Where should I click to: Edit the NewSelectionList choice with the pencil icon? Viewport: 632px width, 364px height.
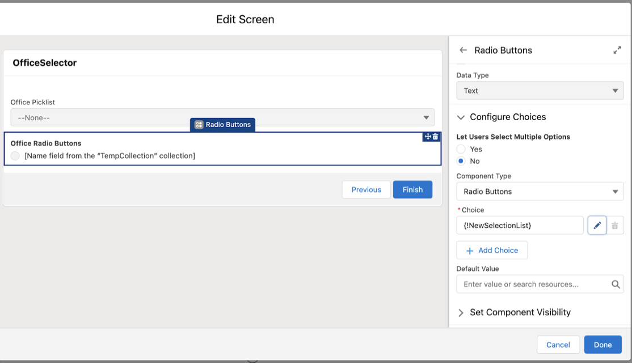[597, 225]
